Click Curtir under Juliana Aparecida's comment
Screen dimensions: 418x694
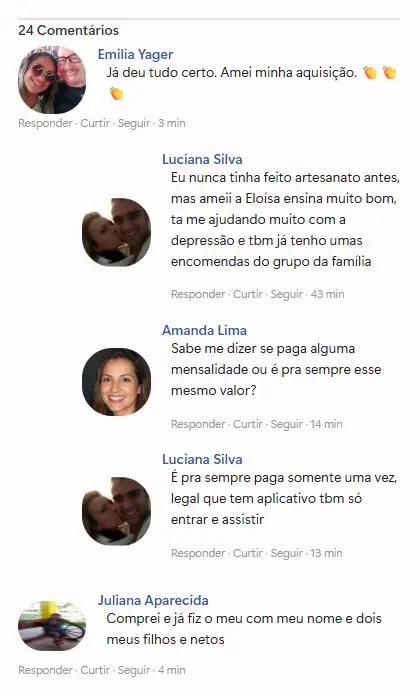(x=95, y=670)
